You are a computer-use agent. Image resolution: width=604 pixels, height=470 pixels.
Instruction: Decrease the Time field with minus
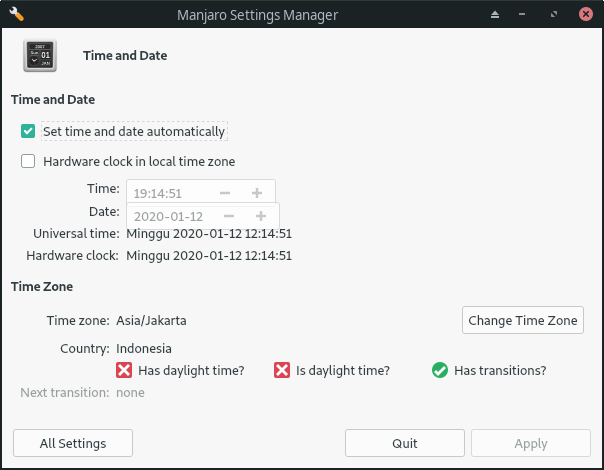coord(225,193)
